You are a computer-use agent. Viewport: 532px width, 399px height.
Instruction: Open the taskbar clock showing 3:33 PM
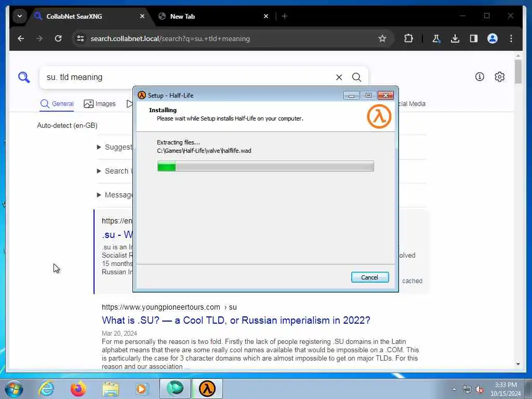(x=506, y=389)
